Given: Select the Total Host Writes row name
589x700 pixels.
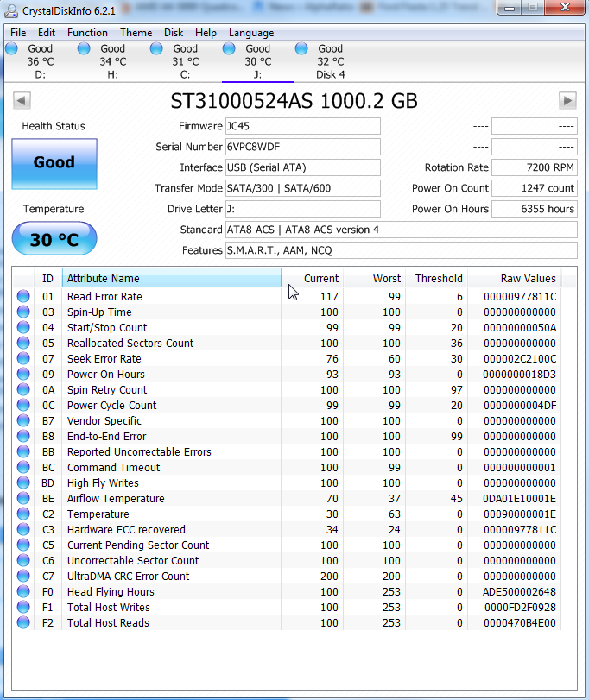Looking at the screenshot, I should 109,607.
